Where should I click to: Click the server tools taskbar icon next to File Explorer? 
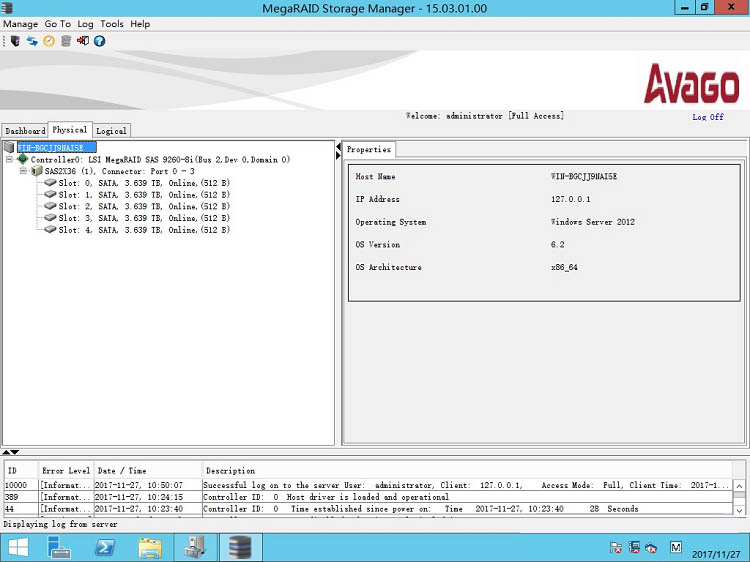click(195, 548)
